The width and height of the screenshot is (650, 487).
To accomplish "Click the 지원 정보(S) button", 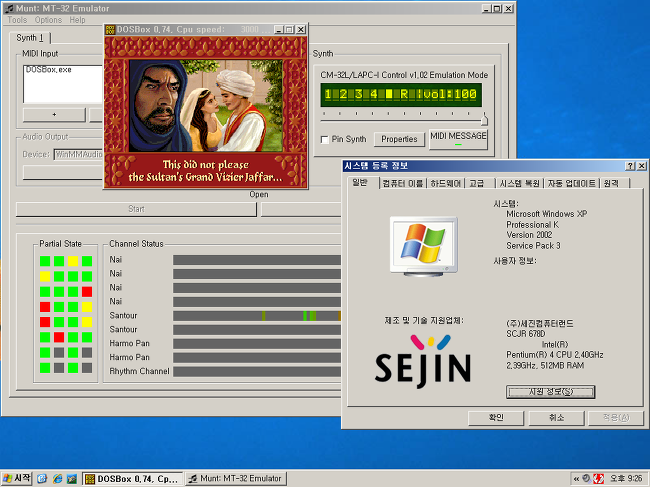I will click(551, 392).
